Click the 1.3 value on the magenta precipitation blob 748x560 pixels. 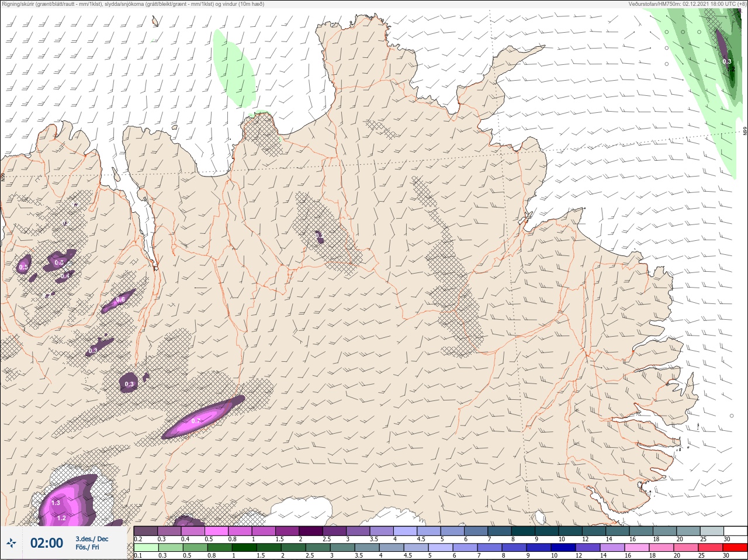tap(56, 503)
